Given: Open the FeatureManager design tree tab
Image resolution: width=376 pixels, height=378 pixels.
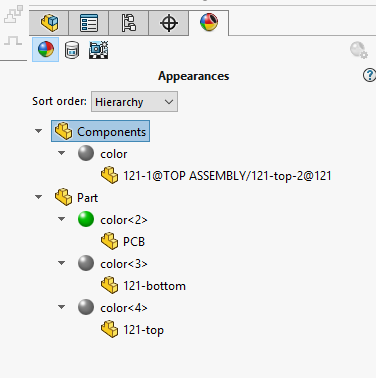Looking at the screenshot, I should (x=49, y=23).
